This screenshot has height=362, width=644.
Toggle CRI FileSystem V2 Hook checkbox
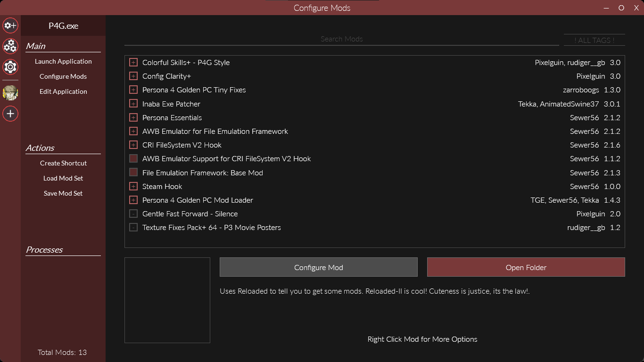(133, 145)
